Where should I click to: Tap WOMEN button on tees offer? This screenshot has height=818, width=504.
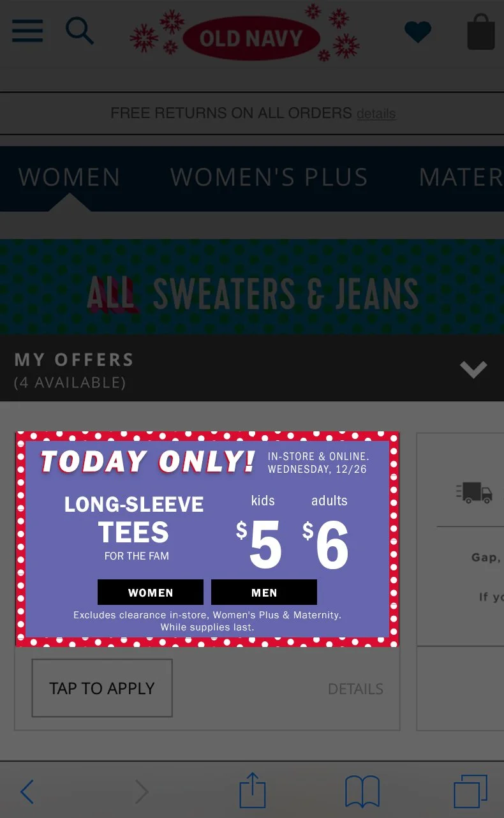pos(151,592)
